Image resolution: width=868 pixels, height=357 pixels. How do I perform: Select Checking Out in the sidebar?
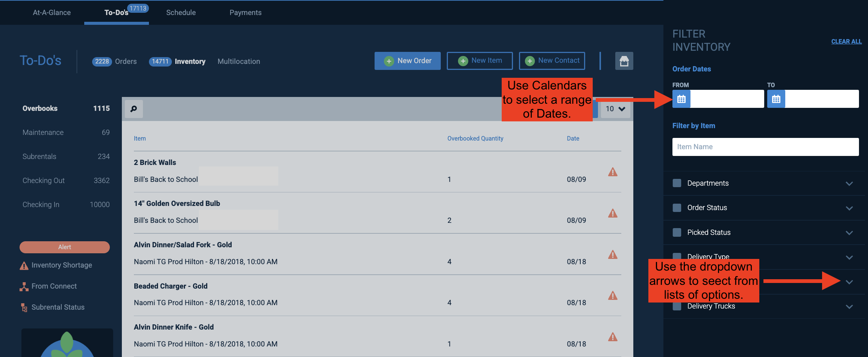66,181
